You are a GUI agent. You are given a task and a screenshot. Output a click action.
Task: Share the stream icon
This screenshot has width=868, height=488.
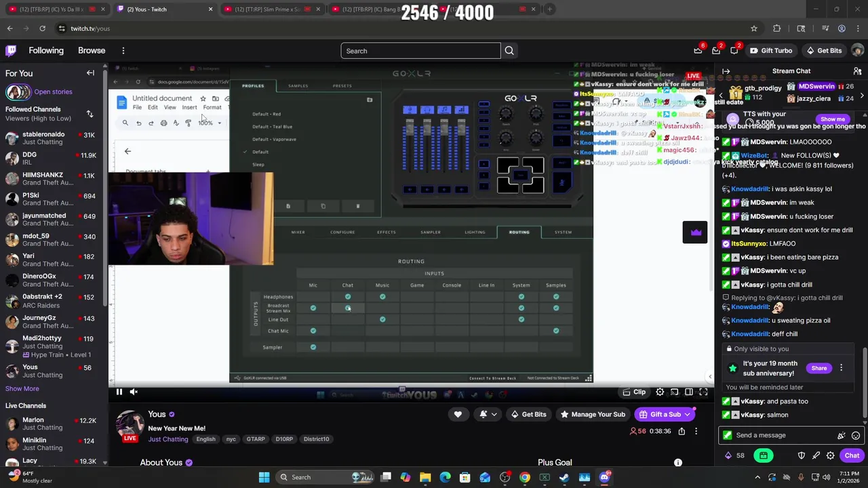pos(682,431)
